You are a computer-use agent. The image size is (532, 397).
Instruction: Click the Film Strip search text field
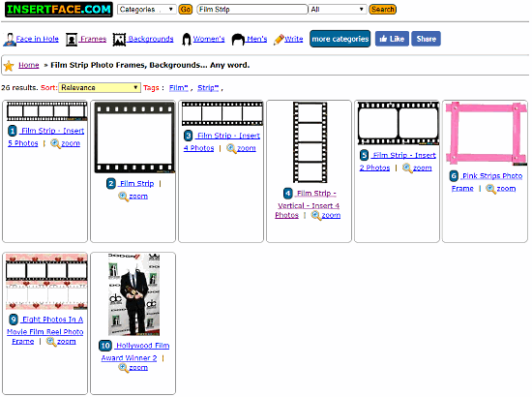pyautogui.click(x=252, y=10)
